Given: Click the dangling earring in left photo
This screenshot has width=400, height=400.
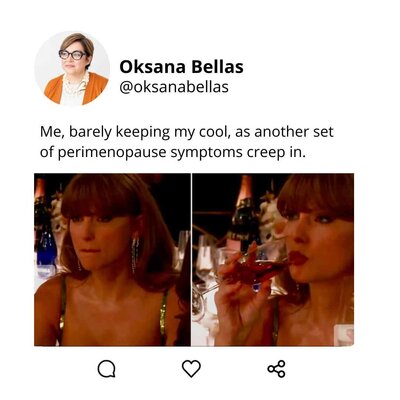Looking at the screenshot, I should coord(135,255).
